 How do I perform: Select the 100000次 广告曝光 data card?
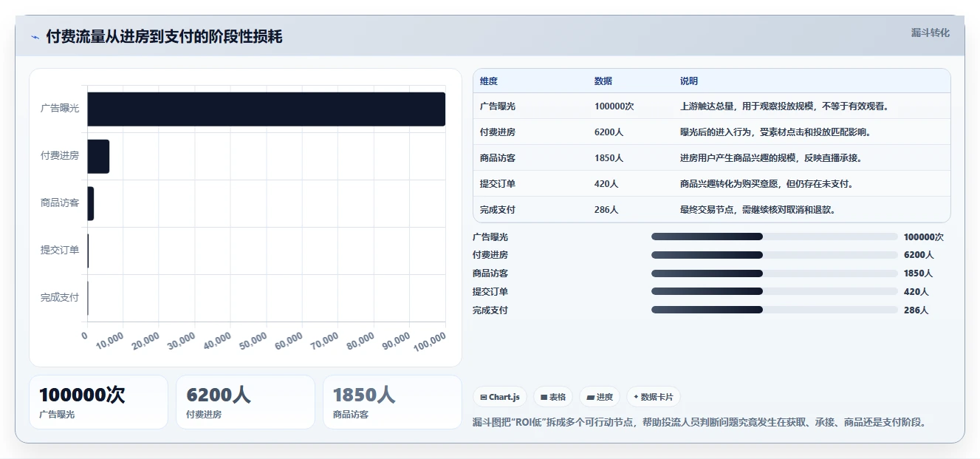98,402
